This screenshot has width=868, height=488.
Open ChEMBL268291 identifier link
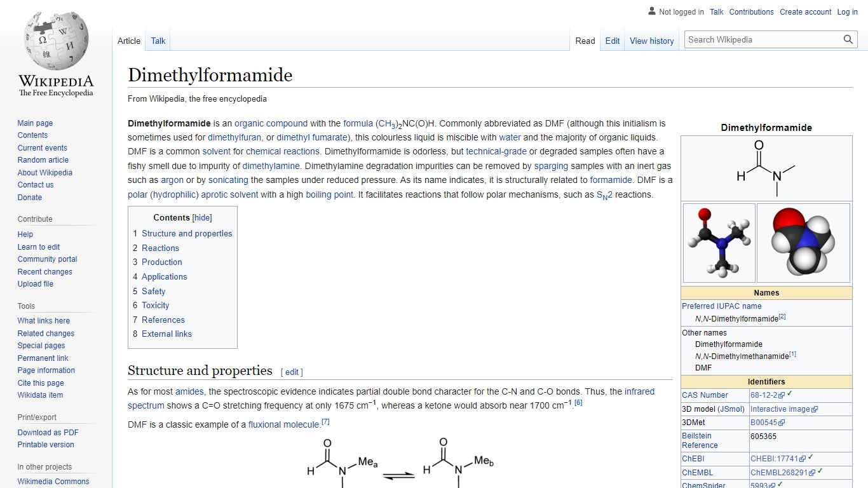(783, 473)
